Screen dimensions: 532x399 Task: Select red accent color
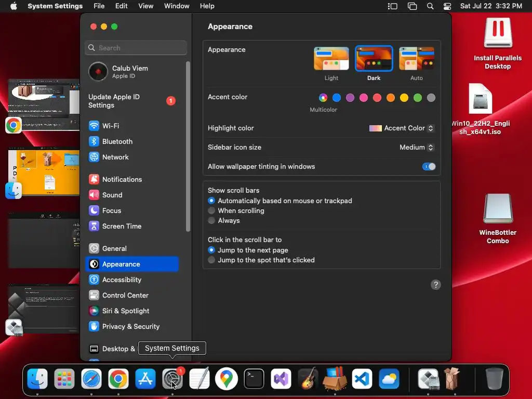point(377,98)
